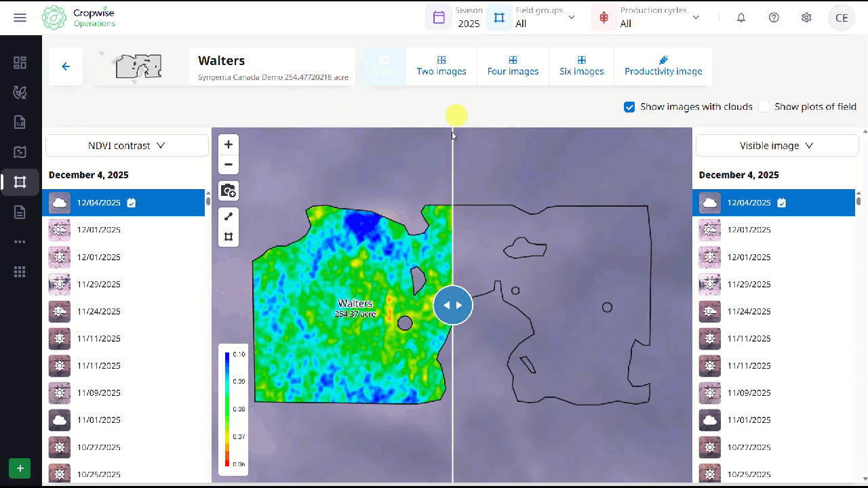The height and width of the screenshot is (488, 868).
Task: Zoom in on the map with the plus button
Action: pyautogui.click(x=229, y=144)
